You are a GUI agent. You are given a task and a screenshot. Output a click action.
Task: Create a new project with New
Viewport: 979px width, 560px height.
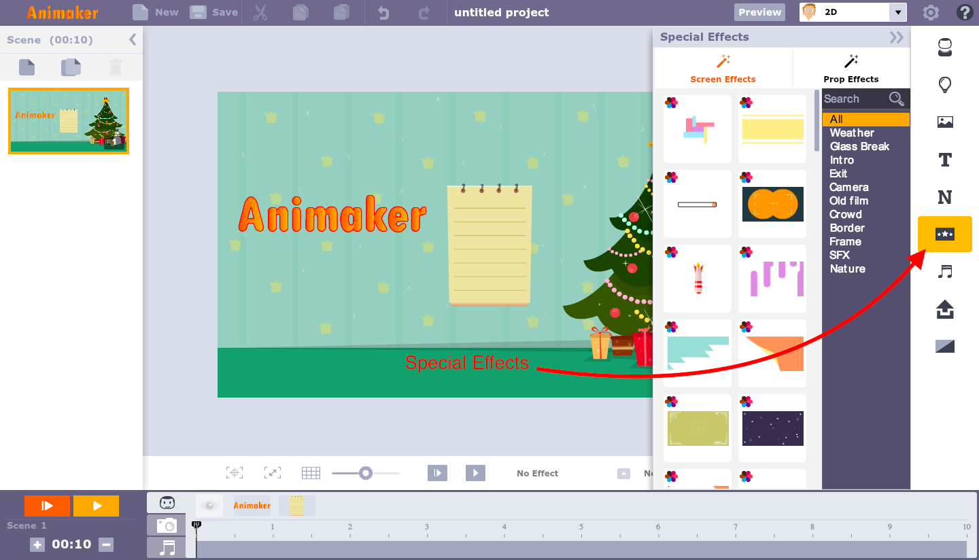(156, 12)
